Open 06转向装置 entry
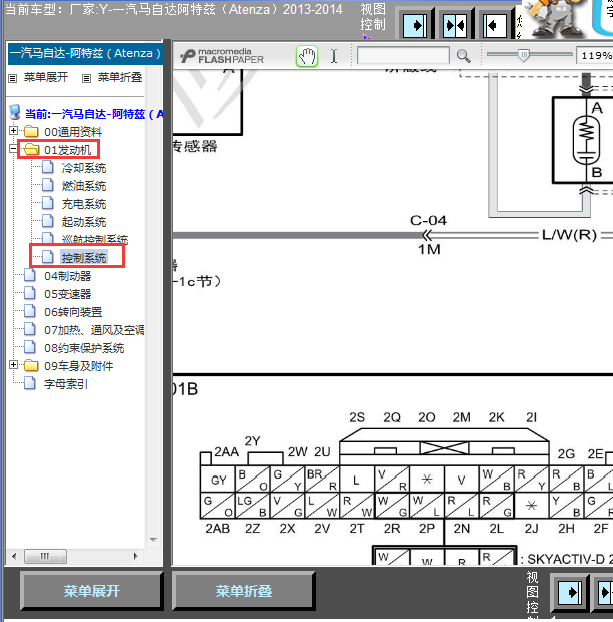613x622 pixels. pyautogui.click(x=73, y=312)
